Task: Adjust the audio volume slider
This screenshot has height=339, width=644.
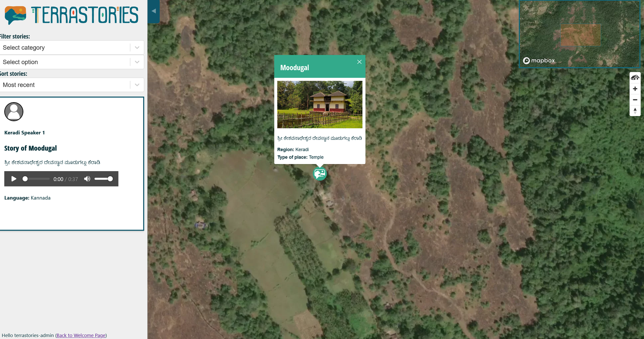Action: tap(103, 179)
